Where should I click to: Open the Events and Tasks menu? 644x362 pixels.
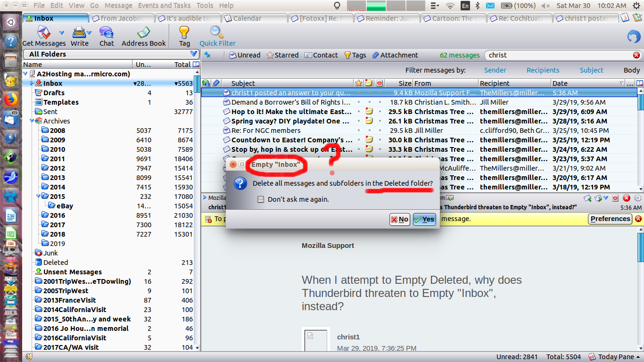point(164,6)
